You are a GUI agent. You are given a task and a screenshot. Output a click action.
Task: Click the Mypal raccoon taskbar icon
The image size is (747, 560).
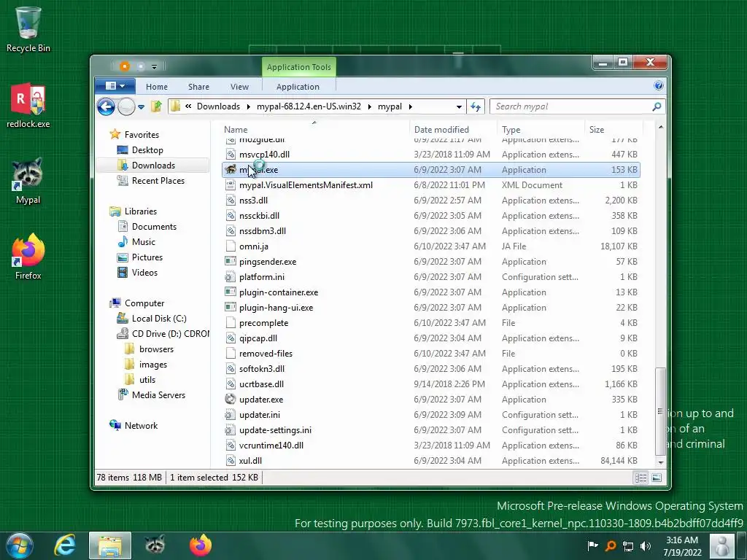tap(155, 545)
